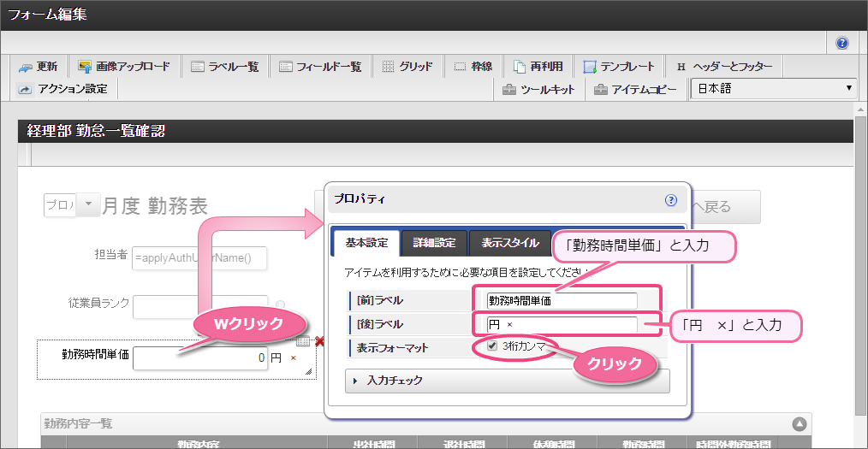Click the 再利用 toolbar button
This screenshot has height=449, width=868.
(x=538, y=67)
